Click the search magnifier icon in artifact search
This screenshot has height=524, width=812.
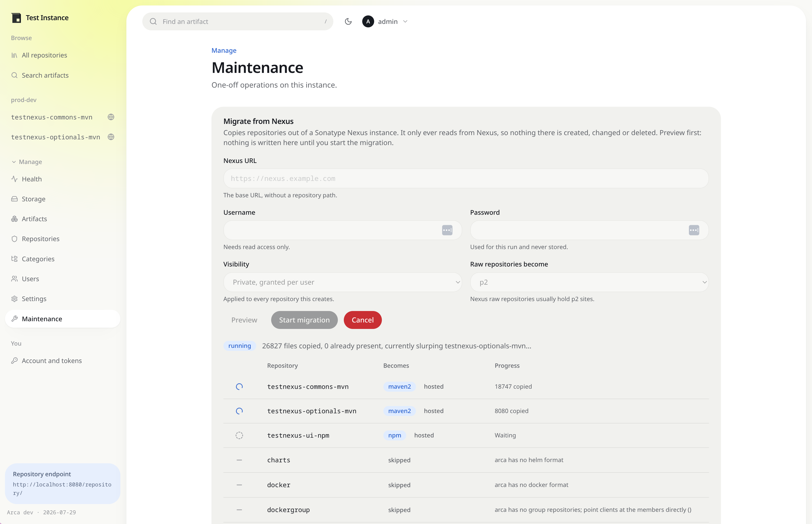coord(153,21)
